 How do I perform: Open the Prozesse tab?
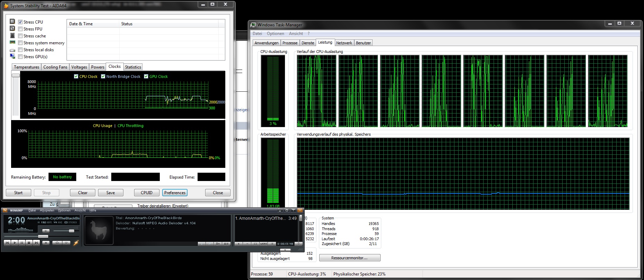tap(290, 43)
